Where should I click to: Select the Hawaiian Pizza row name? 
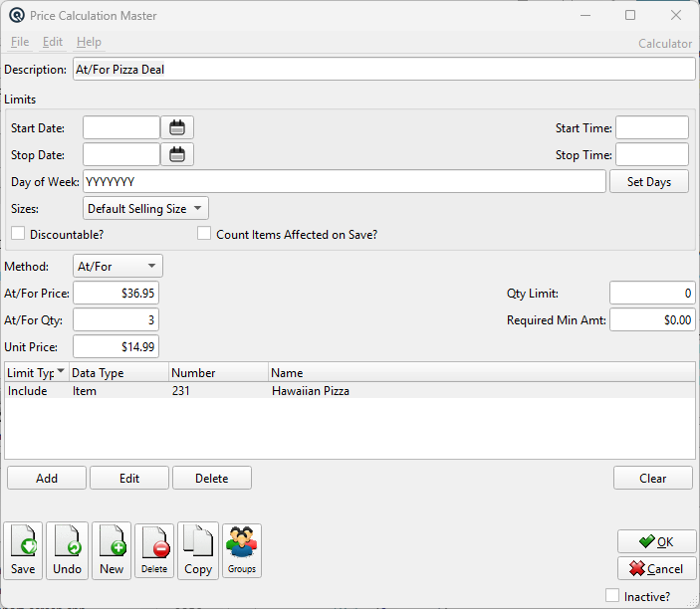(311, 391)
